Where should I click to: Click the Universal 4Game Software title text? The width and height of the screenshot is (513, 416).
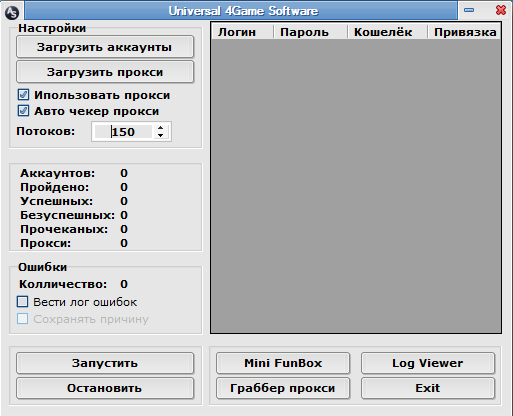pyautogui.click(x=243, y=11)
